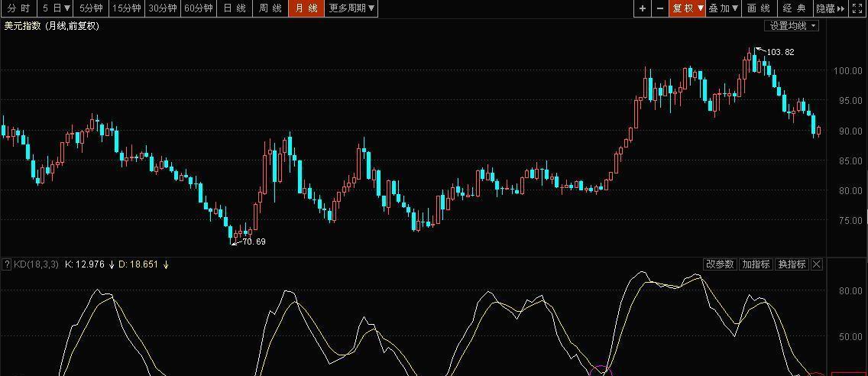Click the 改参数 change parameters button
Screen dimensions: 868x376
tap(721, 264)
